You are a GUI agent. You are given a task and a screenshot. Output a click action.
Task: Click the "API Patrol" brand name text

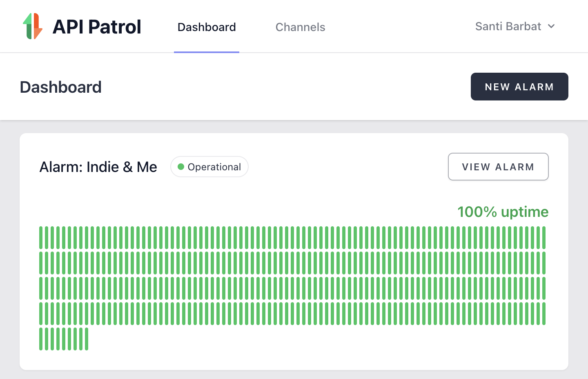point(97,27)
